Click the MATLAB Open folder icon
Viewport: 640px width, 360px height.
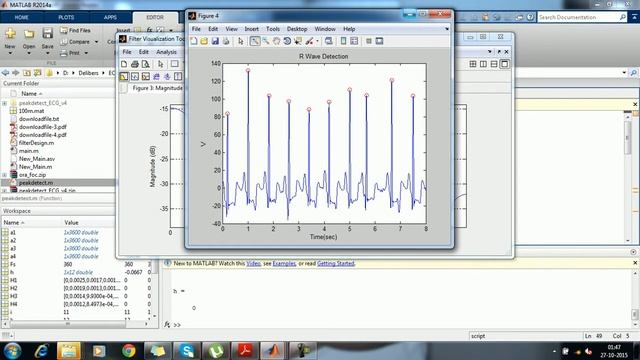click(x=29, y=33)
